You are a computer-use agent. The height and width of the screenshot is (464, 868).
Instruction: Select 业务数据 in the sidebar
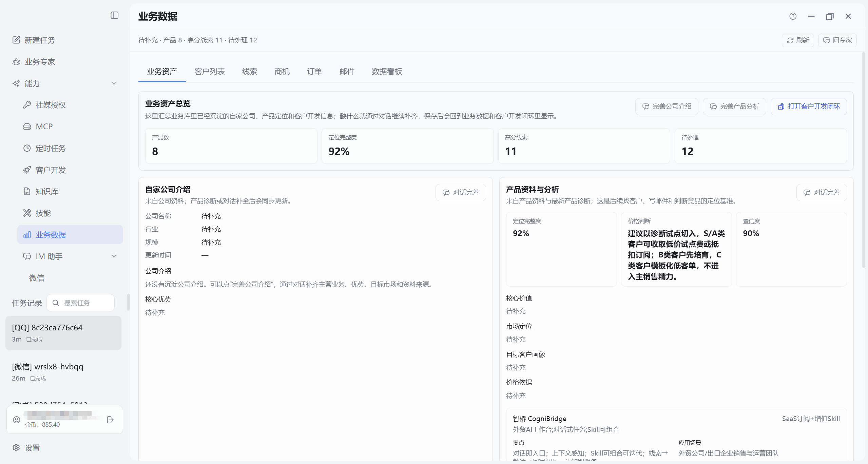(x=70, y=235)
